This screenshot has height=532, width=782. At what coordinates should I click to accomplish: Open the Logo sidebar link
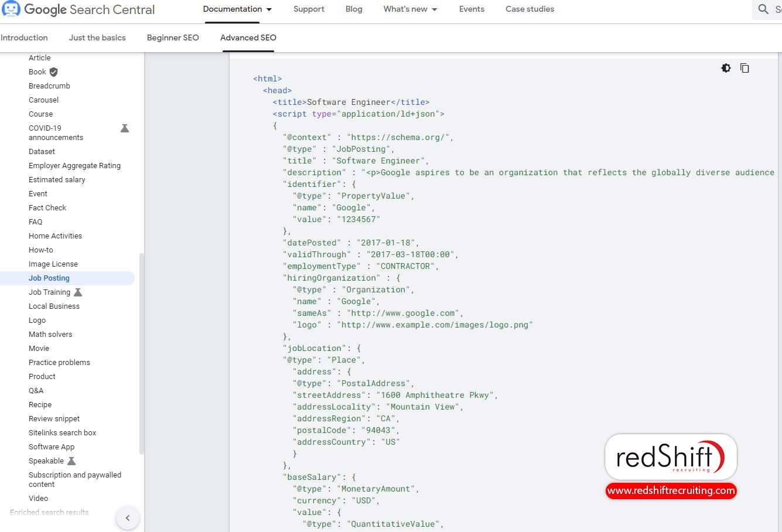(37, 320)
